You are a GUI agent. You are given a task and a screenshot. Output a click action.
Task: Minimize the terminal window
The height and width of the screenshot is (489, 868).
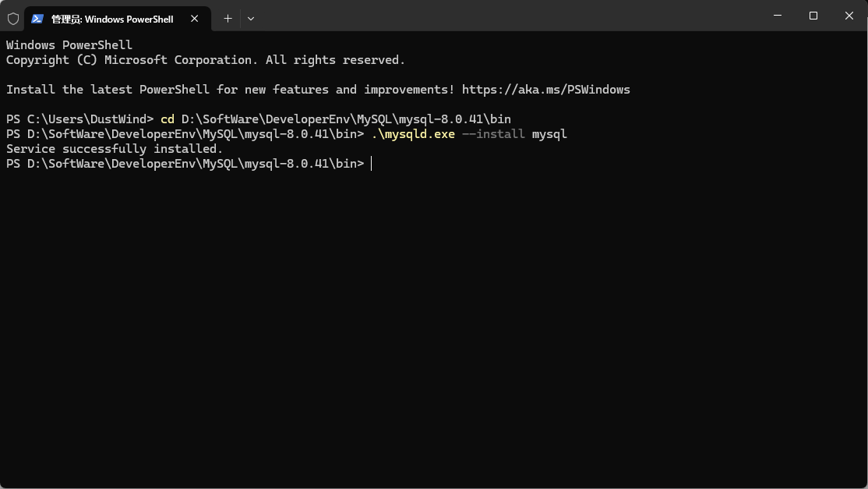click(778, 16)
